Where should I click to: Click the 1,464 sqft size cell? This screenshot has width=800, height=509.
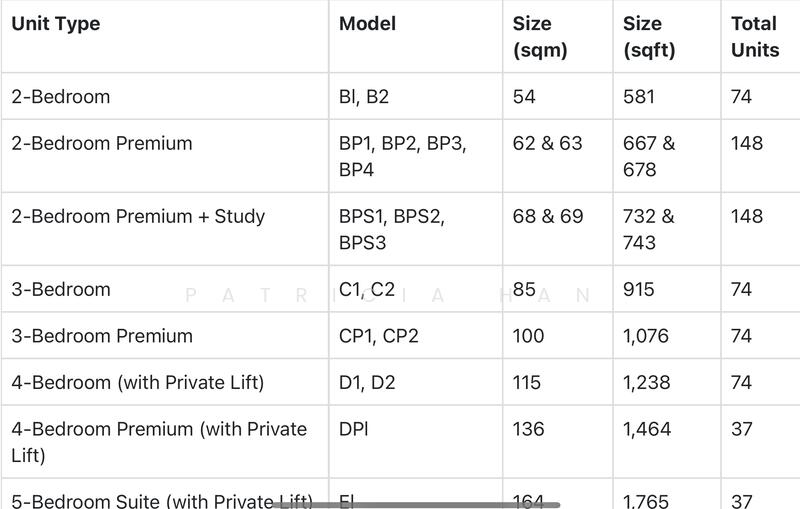646,429
